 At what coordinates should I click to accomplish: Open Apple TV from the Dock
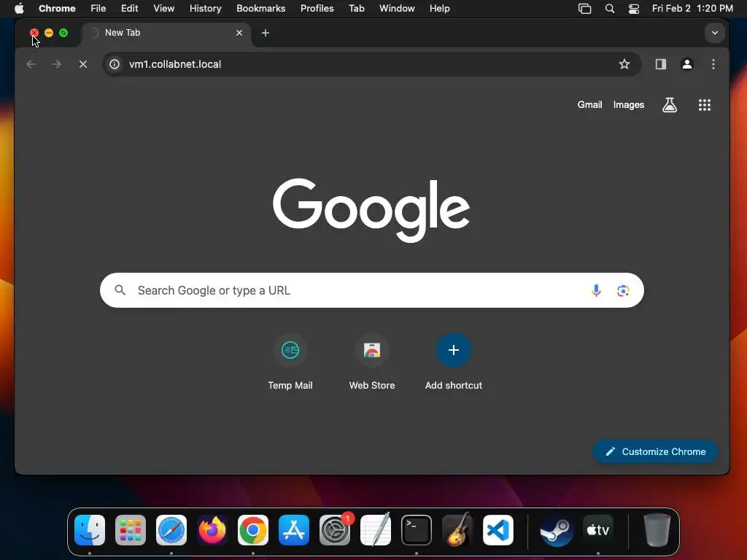coord(598,530)
